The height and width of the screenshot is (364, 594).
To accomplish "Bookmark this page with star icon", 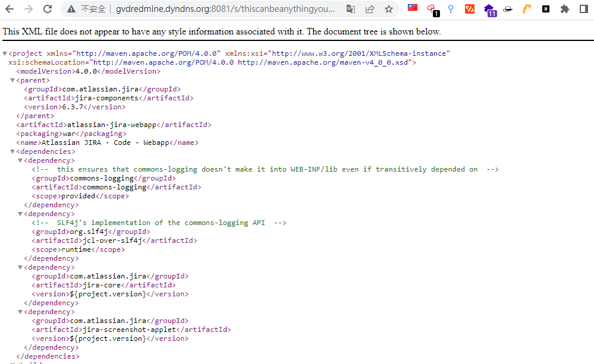I will tap(389, 9).
